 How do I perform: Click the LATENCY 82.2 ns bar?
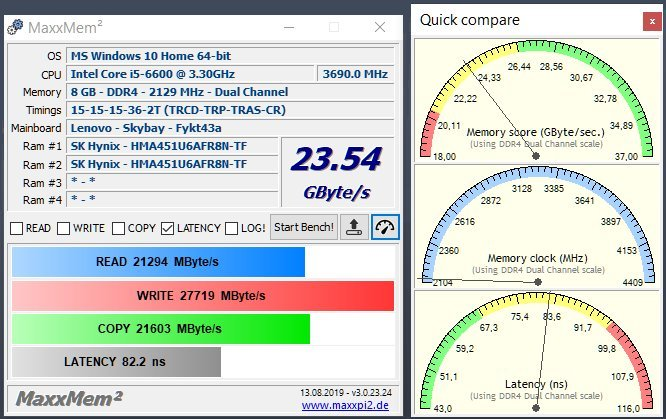coord(116,362)
